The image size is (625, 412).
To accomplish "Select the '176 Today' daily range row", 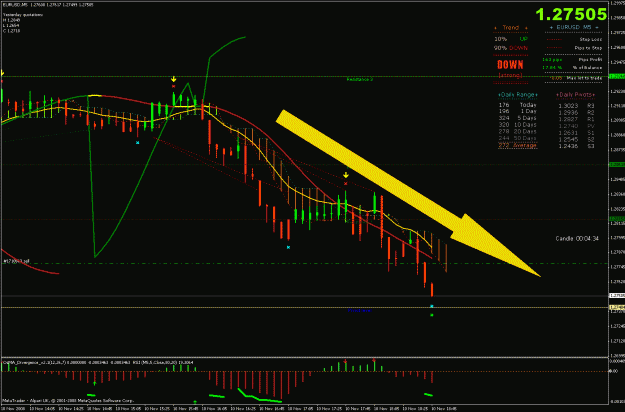I will (x=517, y=105).
